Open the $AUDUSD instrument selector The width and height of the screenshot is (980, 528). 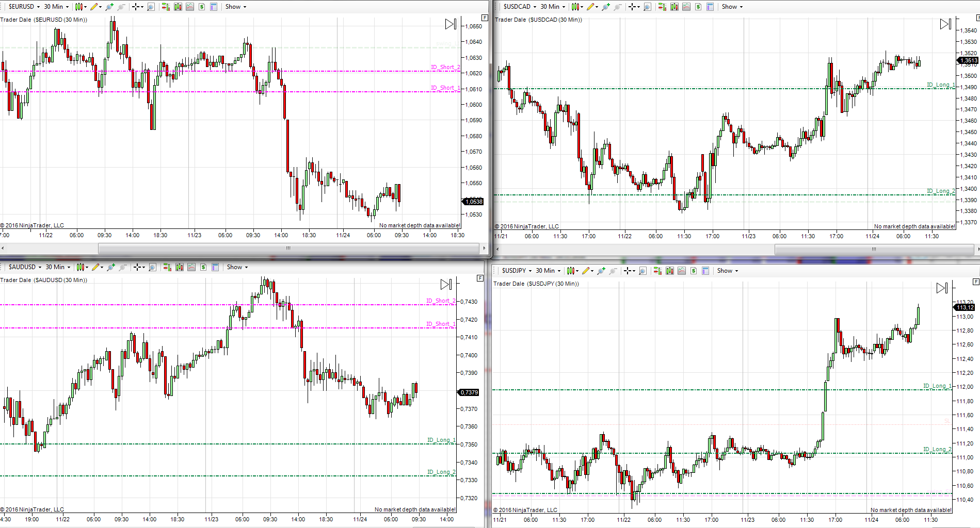25,267
